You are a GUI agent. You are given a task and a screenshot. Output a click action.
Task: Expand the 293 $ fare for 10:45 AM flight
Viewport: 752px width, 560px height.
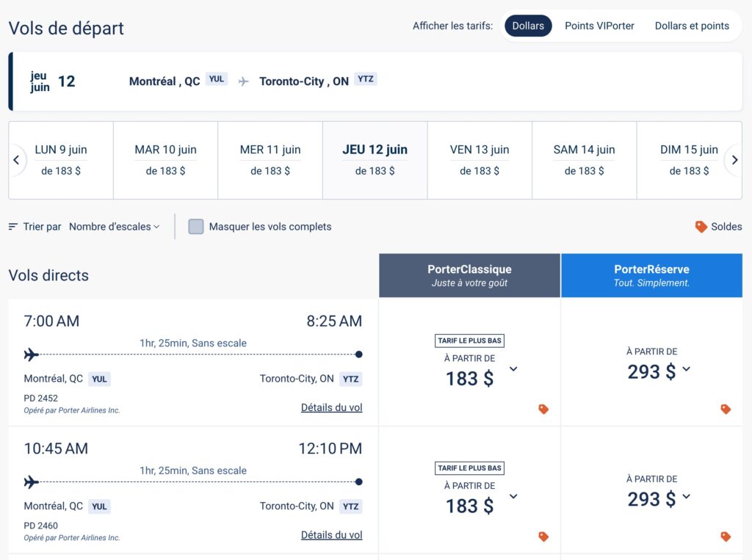[x=686, y=497]
